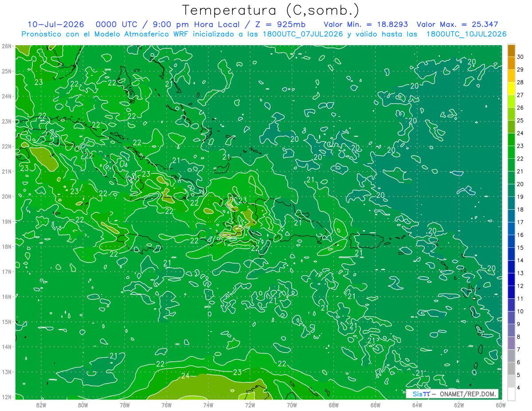Select the initialization time "1800UTC_07JUL2026"
The image size is (532, 411).
303,34
